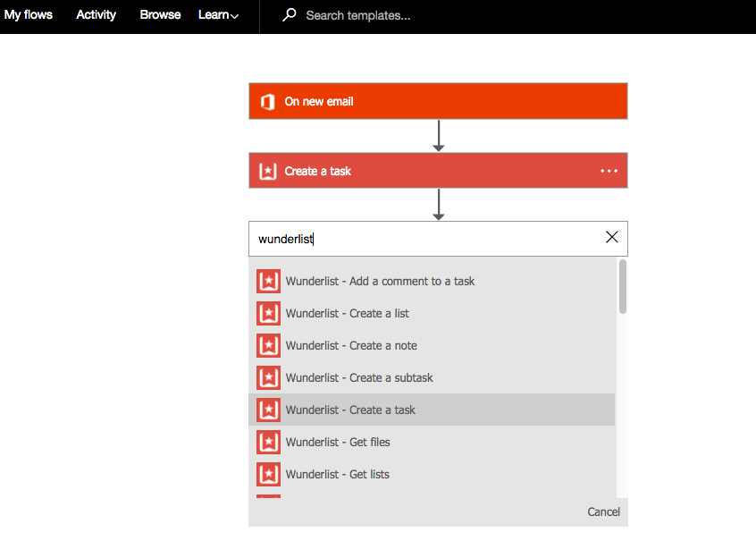
Task: Pick the Wunderlist - Get lists action
Action: tap(338, 474)
